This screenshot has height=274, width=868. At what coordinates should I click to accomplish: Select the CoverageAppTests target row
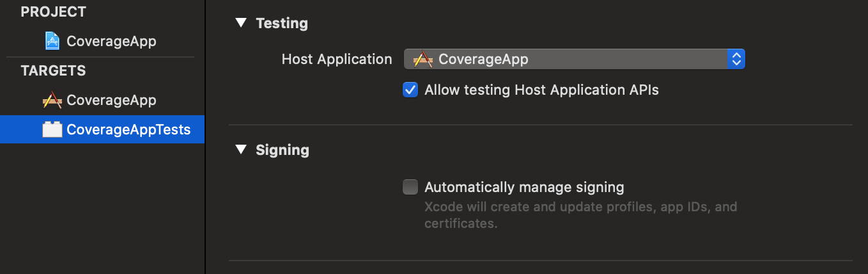(x=102, y=129)
